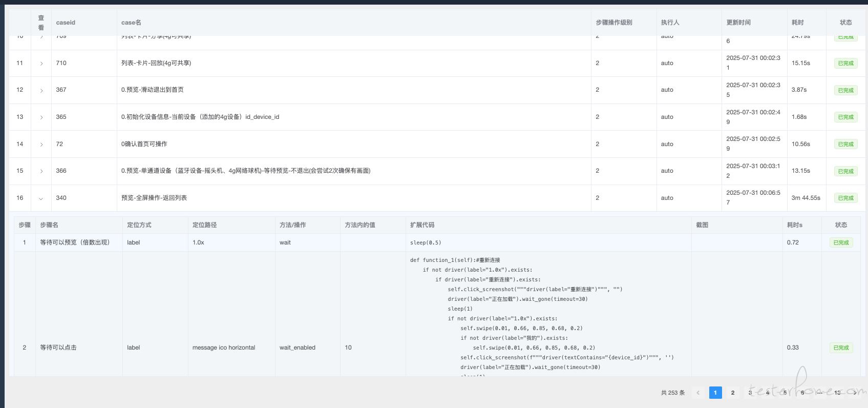Click the 更新时间 column header
The width and height of the screenshot is (868, 408).
(738, 23)
